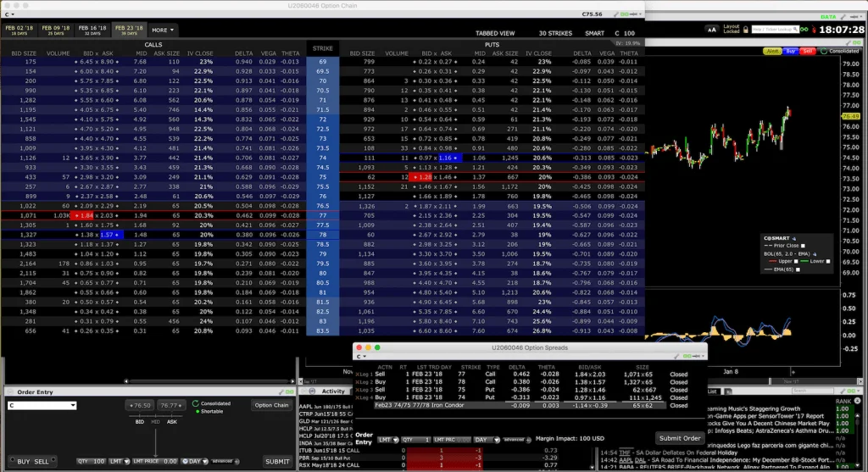
Task: Click the QTY 100 field in Order Entry
Action: pyautogui.click(x=92, y=462)
